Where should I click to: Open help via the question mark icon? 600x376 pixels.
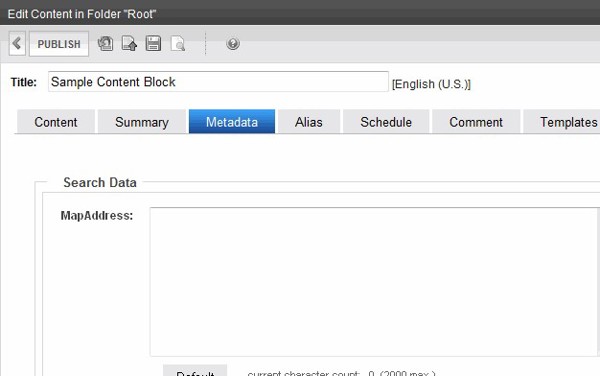coord(233,44)
